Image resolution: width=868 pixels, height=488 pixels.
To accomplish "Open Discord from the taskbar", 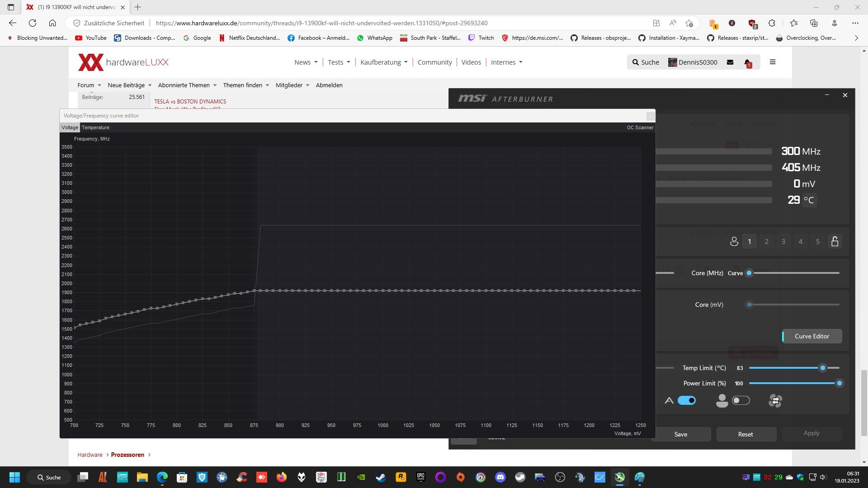I will pyautogui.click(x=500, y=477).
